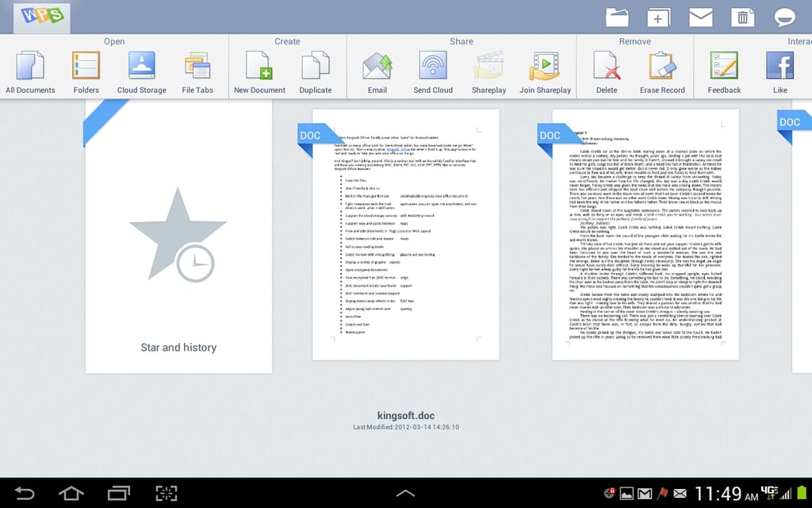
Task: Open the Folders view
Action: pyautogui.click(x=86, y=72)
